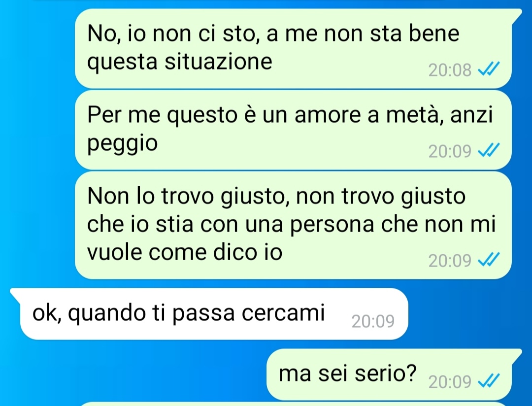Click the read-receipt checkmarks on 20:08 message
The image size is (532, 406).
pyautogui.click(x=489, y=69)
